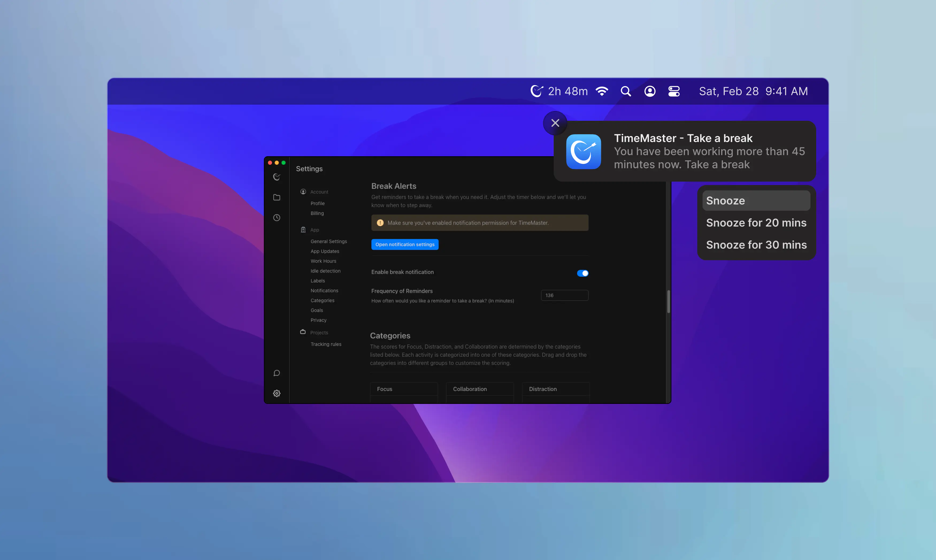Toggle Enable break notification switch
Screen dimensions: 936x560
[582, 273]
